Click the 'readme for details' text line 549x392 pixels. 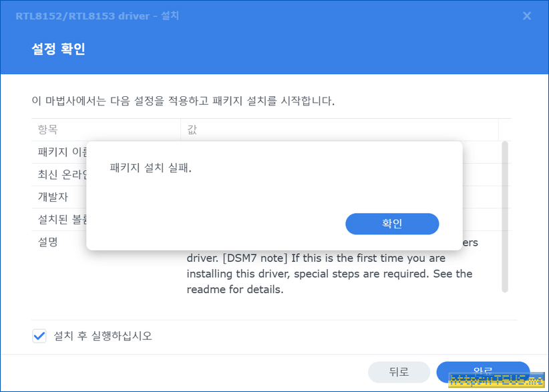235,290
